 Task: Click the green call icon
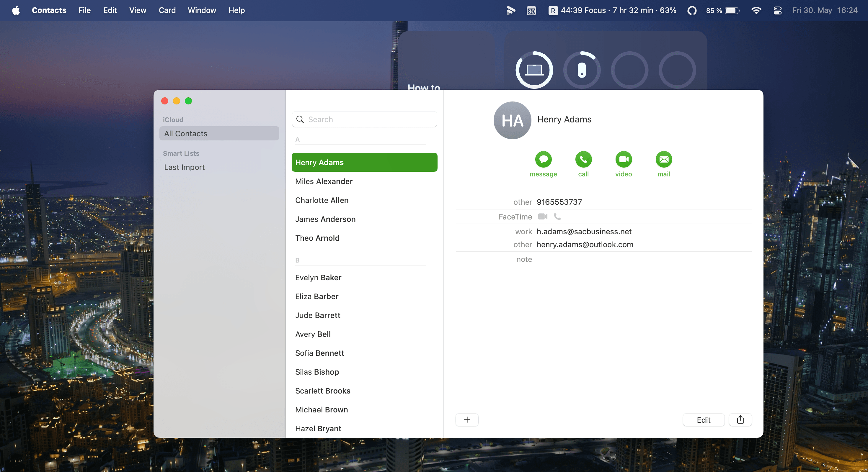tap(583, 159)
